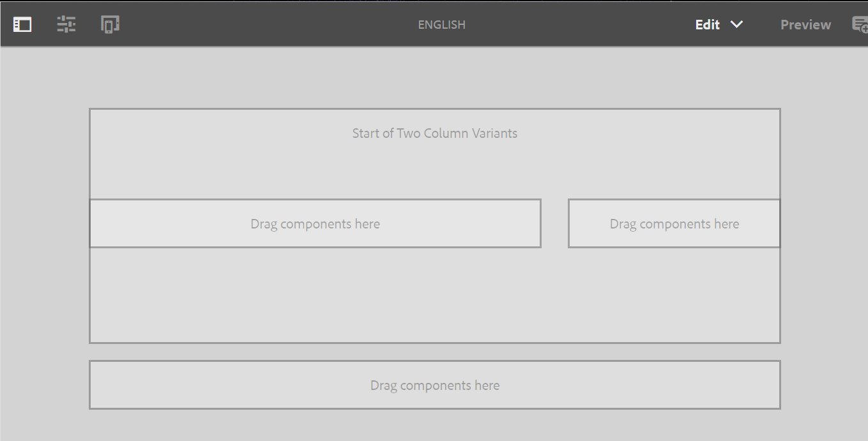The width and height of the screenshot is (868, 441).
Task: Expand the chevron next to Edit
Action: (736, 24)
